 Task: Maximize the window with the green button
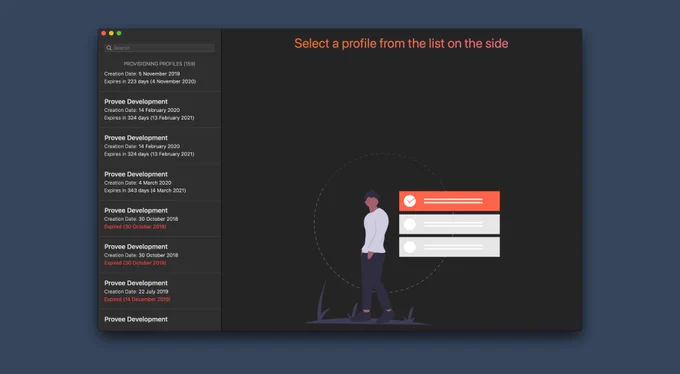(119, 33)
